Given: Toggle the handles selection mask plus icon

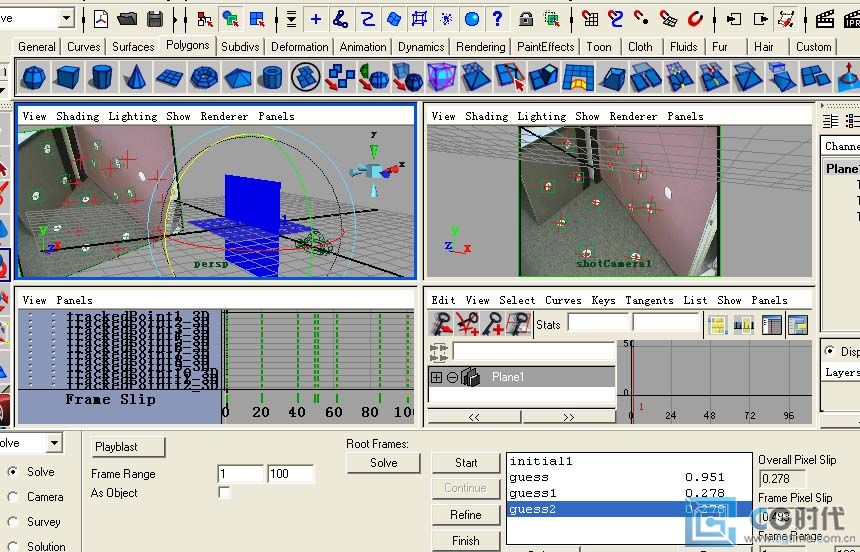Looking at the screenshot, I should (x=316, y=19).
